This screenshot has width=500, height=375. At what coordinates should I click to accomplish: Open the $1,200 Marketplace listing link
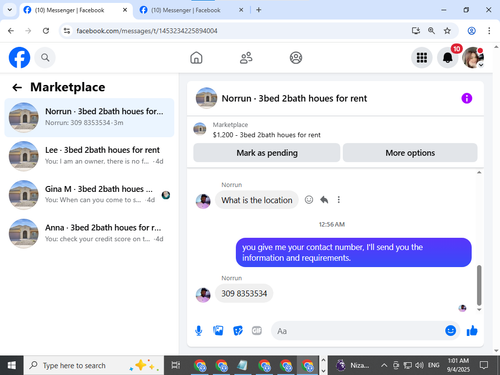pos(267,135)
